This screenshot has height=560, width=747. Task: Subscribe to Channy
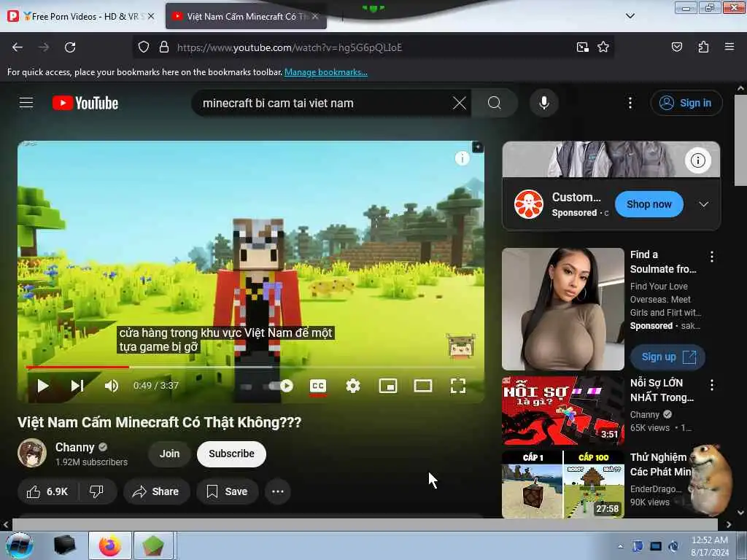coord(231,454)
